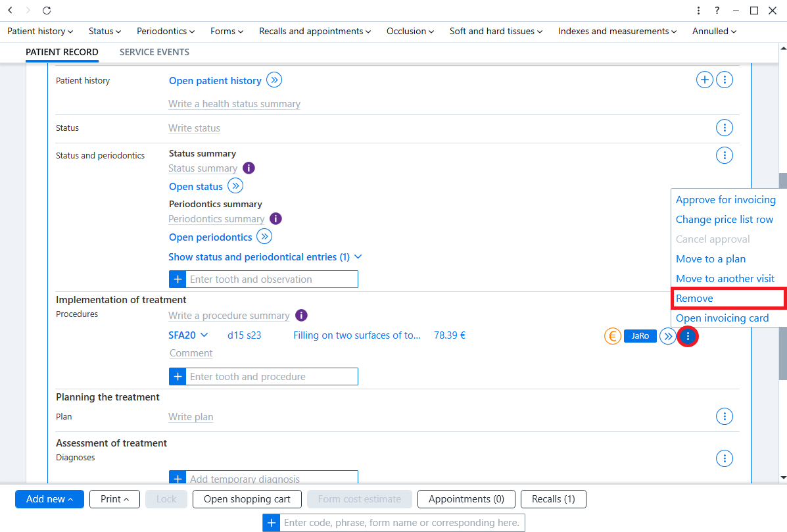This screenshot has height=532, width=787.
Task: Expand the Forms menu
Action: [x=227, y=31]
